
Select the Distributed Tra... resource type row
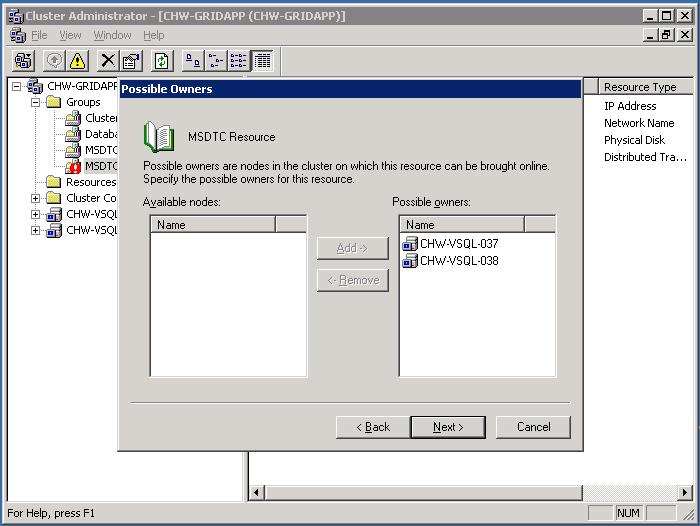tap(645, 157)
